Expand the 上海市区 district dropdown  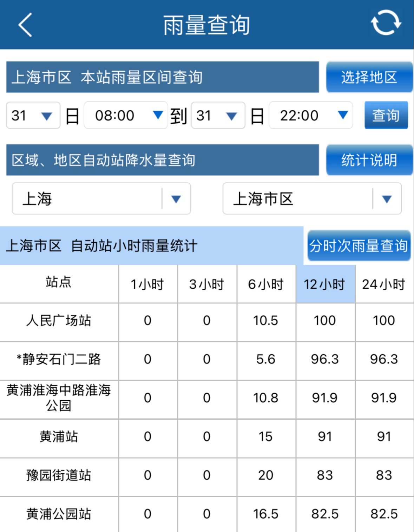312,198
